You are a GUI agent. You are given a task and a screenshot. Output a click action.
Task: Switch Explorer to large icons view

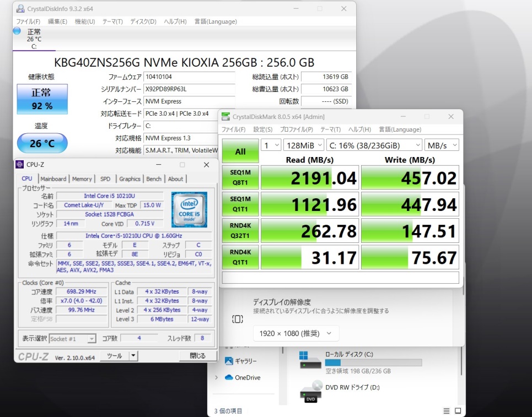pyautogui.click(x=458, y=411)
